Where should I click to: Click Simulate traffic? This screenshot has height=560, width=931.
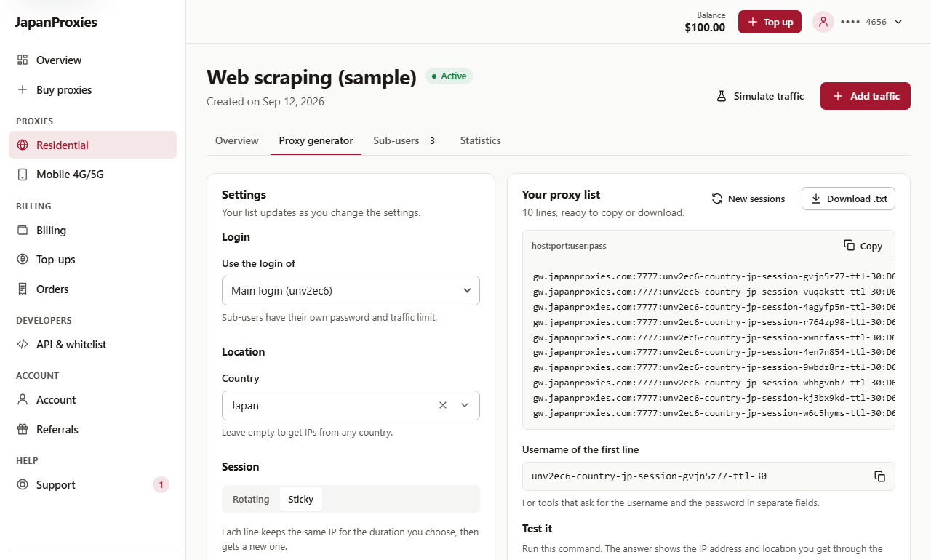760,96
